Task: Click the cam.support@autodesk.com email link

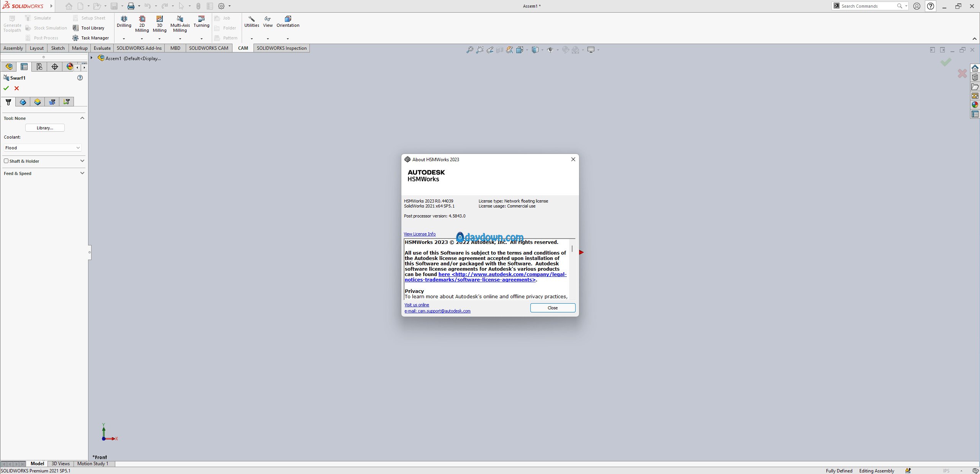Action: click(x=437, y=311)
